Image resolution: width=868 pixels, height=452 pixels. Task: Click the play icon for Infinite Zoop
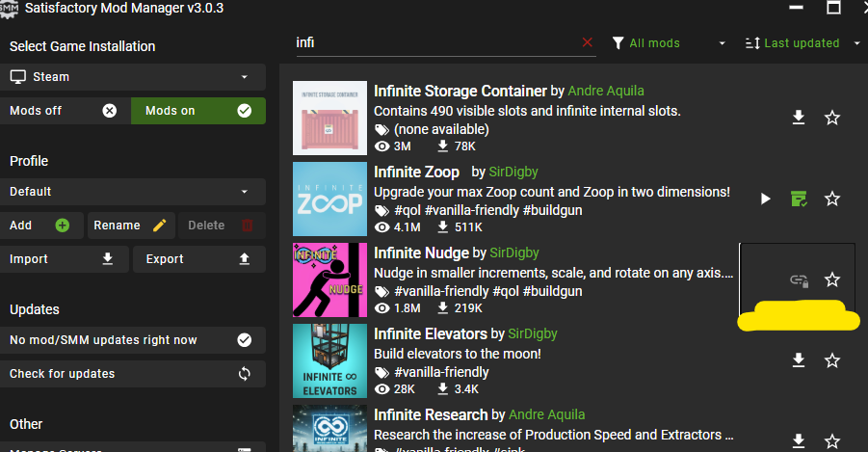click(766, 199)
